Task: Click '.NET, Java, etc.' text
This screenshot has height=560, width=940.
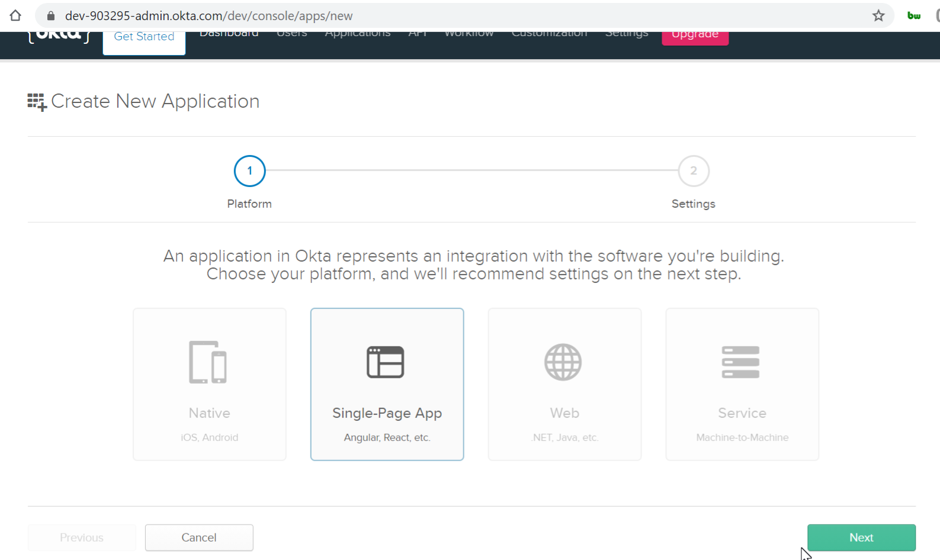Action: tap(564, 437)
